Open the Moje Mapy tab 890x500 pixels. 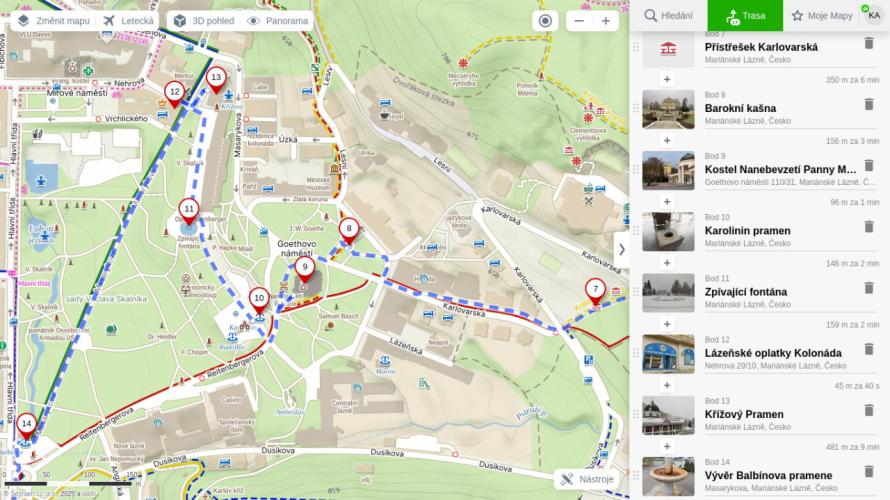822,15
